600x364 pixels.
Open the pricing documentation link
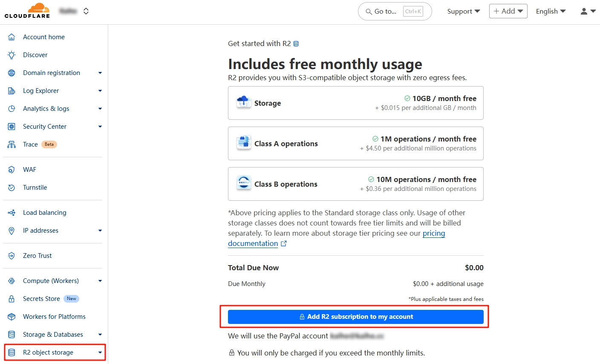pyautogui.click(x=433, y=234)
